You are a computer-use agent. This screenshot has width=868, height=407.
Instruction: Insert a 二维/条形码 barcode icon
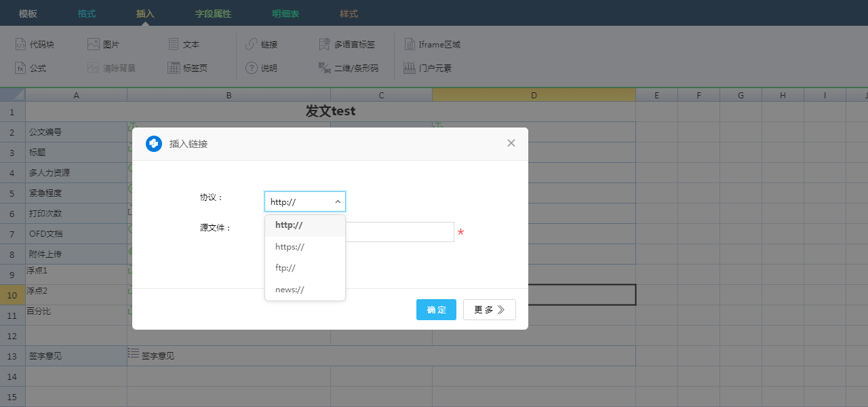325,69
